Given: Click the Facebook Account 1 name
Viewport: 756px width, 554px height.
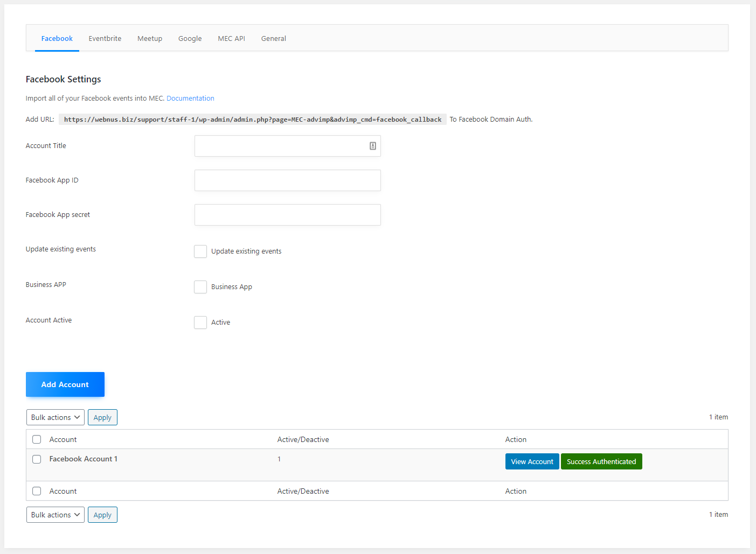Looking at the screenshot, I should [84, 459].
